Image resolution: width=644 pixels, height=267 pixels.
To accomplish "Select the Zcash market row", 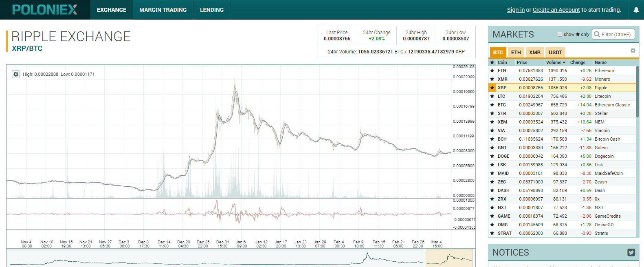I will click(562, 182).
